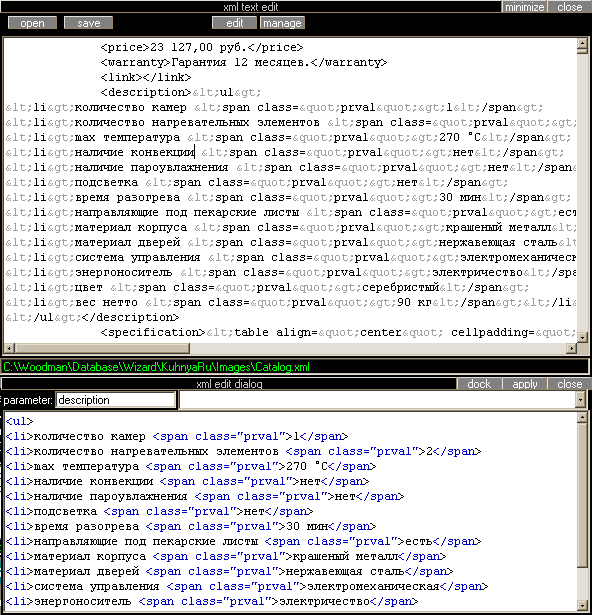Click the Catalog.xml file path text
This screenshot has width=592, height=615.
(x=156, y=367)
